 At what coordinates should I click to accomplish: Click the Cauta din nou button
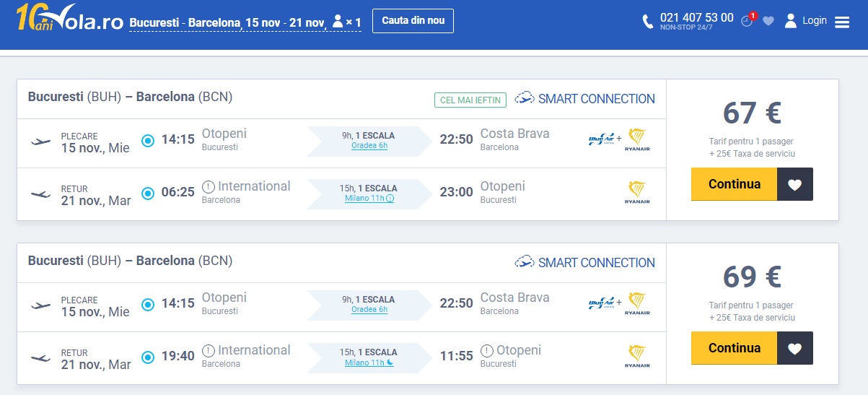coord(413,20)
